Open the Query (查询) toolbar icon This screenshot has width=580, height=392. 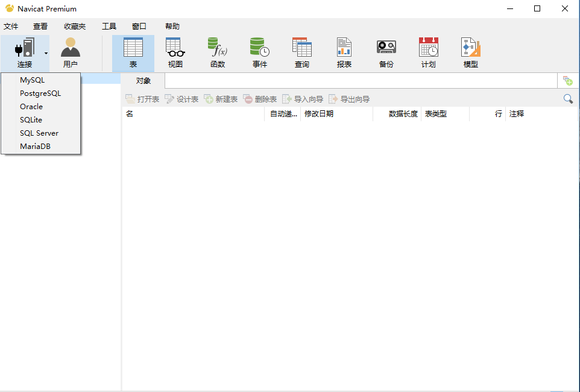(302, 53)
